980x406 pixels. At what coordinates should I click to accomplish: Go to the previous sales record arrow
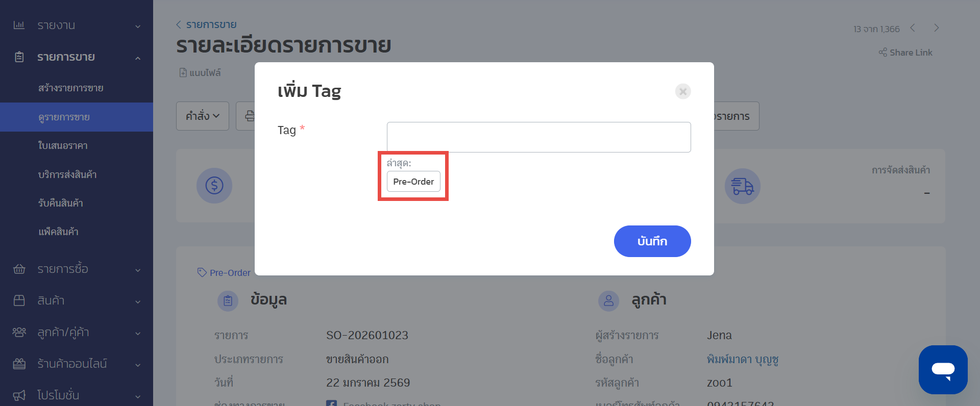pos(913,28)
